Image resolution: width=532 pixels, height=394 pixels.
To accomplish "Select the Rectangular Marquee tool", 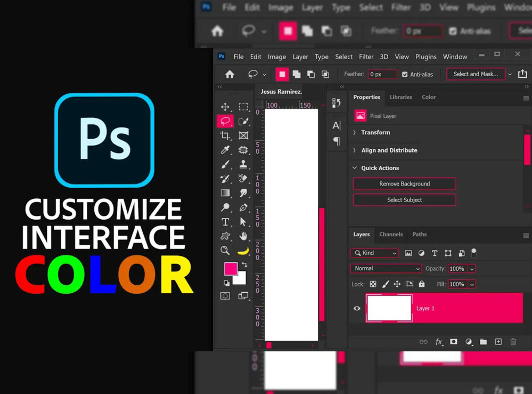I will [x=243, y=107].
